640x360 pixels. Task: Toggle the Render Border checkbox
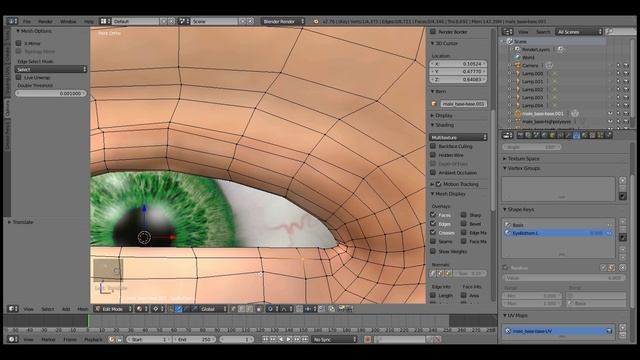(433, 32)
